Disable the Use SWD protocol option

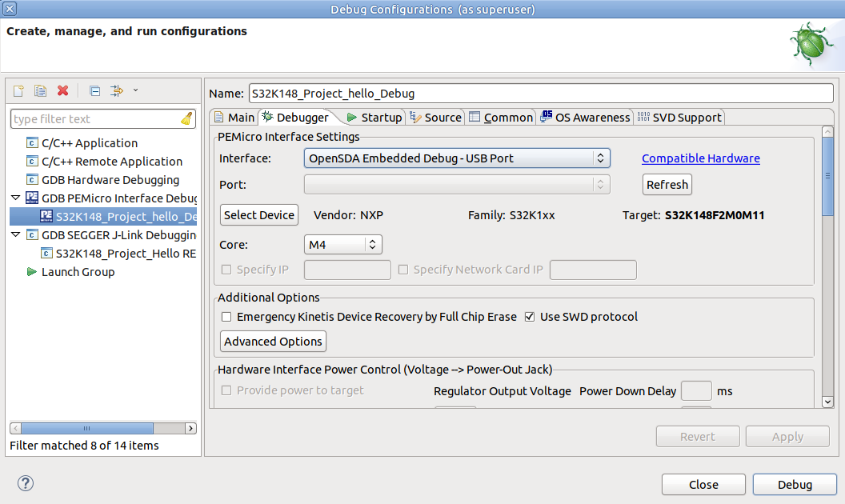pyautogui.click(x=530, y=316)
